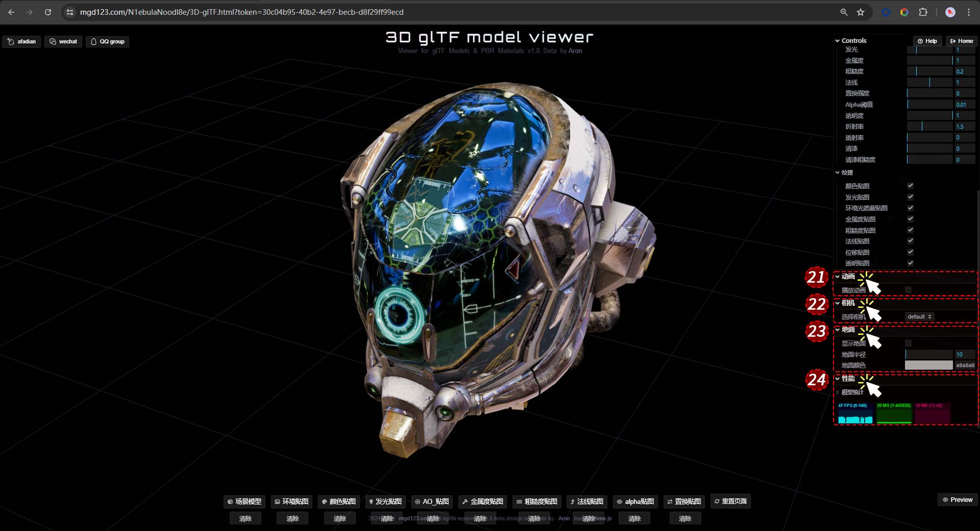Viewport: 980px width, 531px height.
Task: Toggle the 法线贴图 checkbox
Action: point(910,241)
